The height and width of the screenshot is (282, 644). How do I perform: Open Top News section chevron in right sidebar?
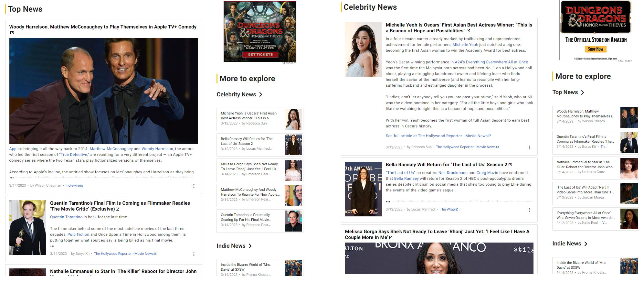click(583, 92)
